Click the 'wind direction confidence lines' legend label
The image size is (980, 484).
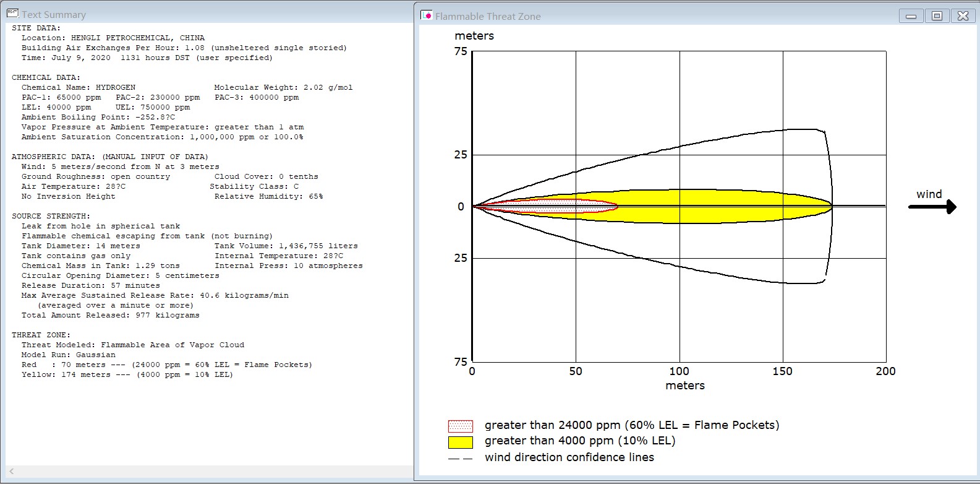(569, 457)
